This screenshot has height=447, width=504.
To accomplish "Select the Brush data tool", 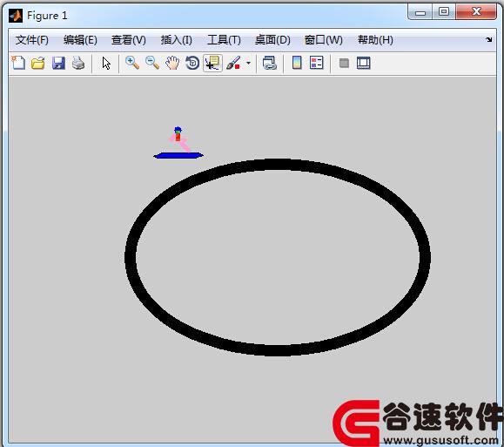I will (x=233, y=63).
